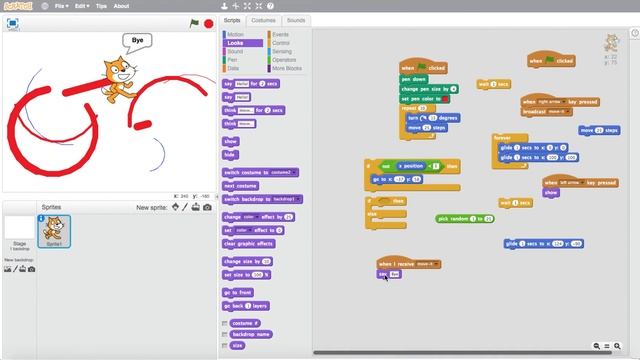Click the hide block in palette
Screen dimensions: 640x360
pos(230,155)
